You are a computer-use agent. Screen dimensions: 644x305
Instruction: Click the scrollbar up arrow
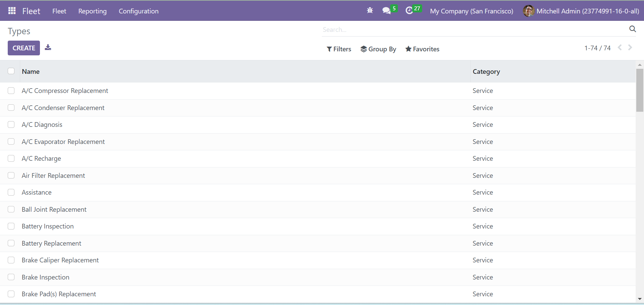tap(640, 64)
